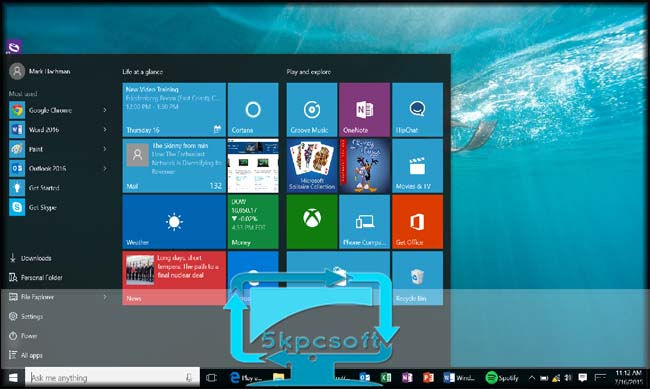Click the Most used heading

coord(23,94)
